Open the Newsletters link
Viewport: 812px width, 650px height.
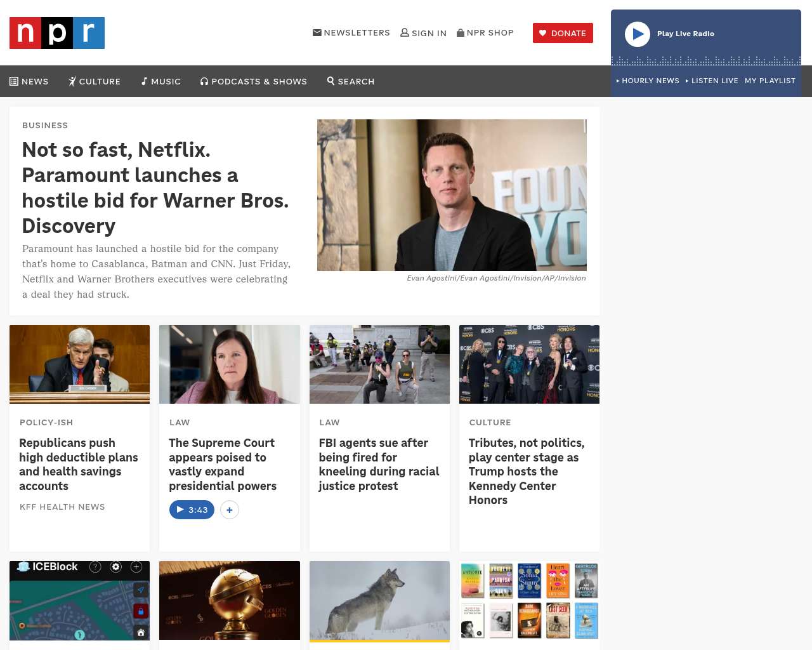point(351,33)
